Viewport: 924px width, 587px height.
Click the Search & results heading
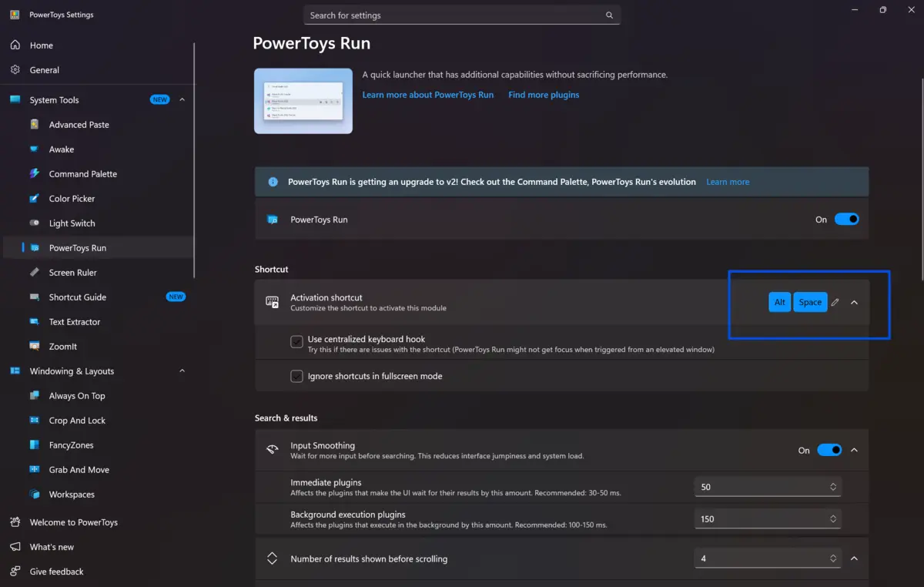tap(286, 418)
